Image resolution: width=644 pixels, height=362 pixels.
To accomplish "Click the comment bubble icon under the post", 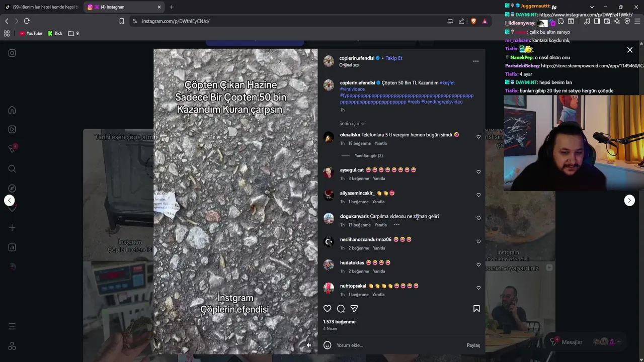I will click(341, 309).
